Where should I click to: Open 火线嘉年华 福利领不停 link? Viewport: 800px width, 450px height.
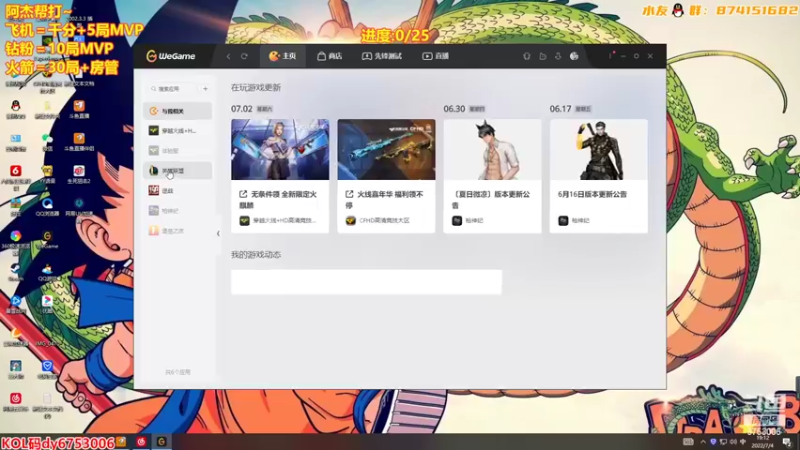pos(385,199)
